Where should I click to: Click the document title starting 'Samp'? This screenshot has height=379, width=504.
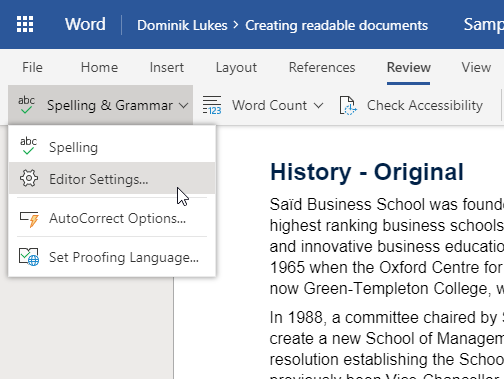click(484, 25)
